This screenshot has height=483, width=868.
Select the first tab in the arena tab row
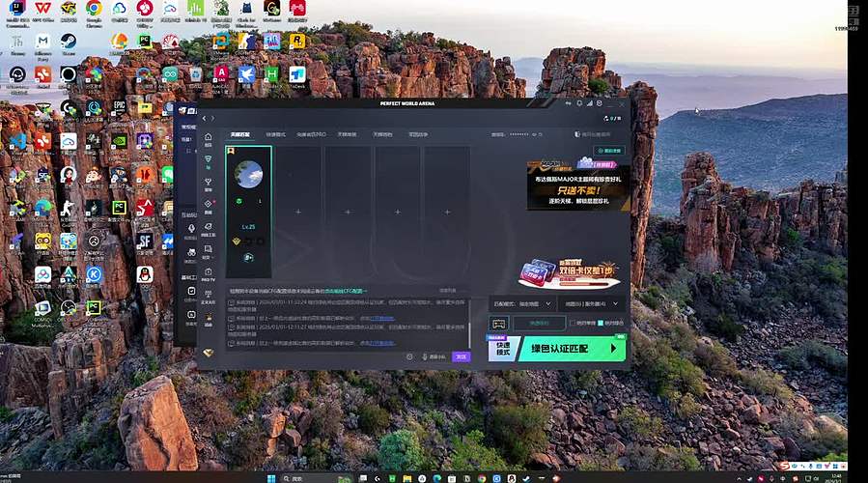[x=239, y=134]
